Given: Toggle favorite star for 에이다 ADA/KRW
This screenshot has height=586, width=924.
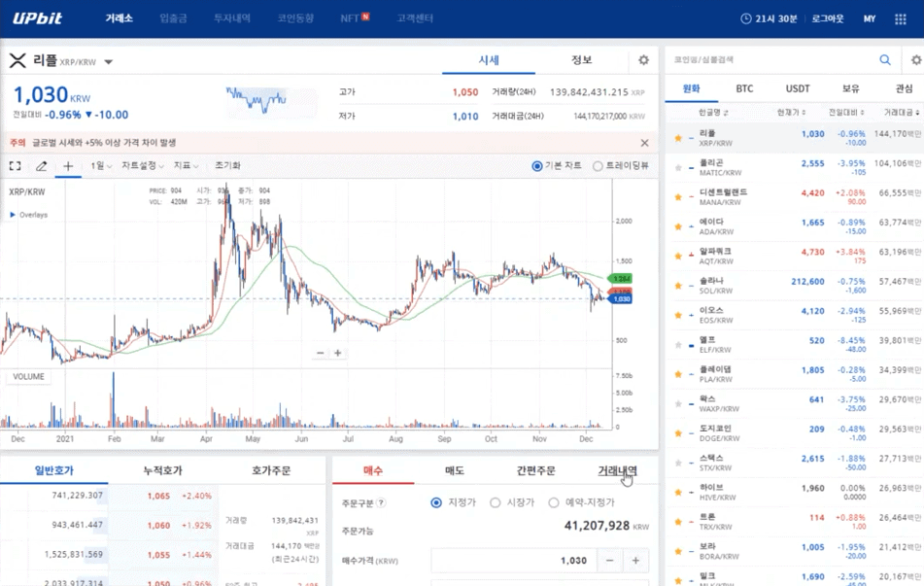Looking at the screenshot, I should (678, 226).
